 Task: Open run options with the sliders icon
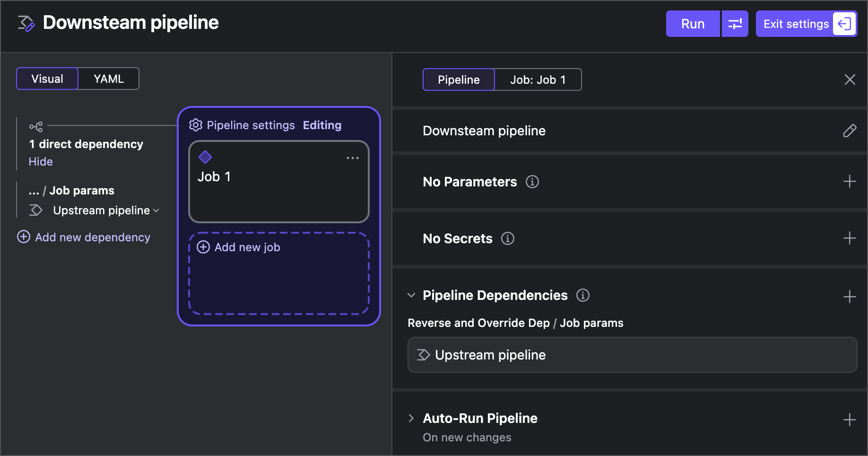[x=735, y=24]
